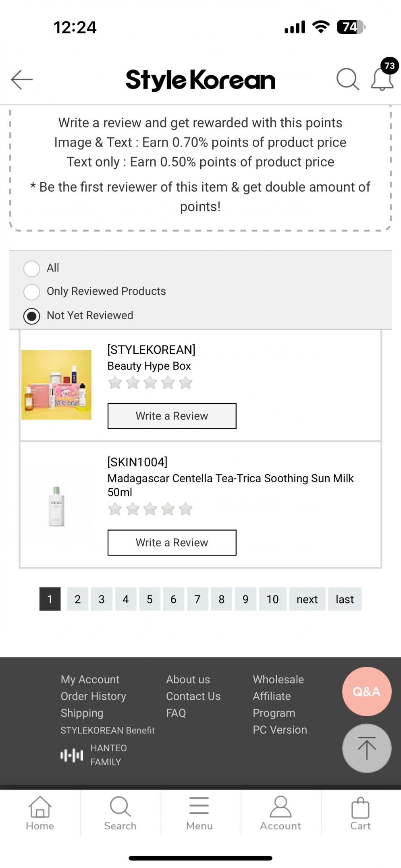Screen dimensions: 401x868
Task: Open the Menu tab in bottom bar
Action: pos(199,813)
